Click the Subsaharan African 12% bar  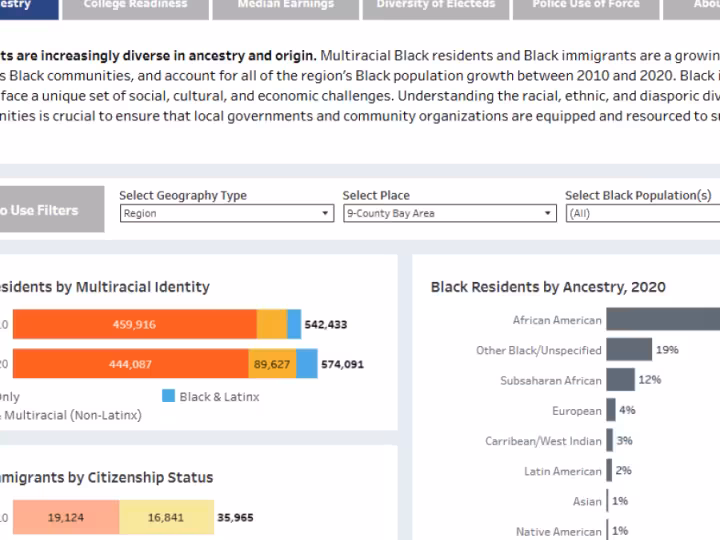coord(620,380)
